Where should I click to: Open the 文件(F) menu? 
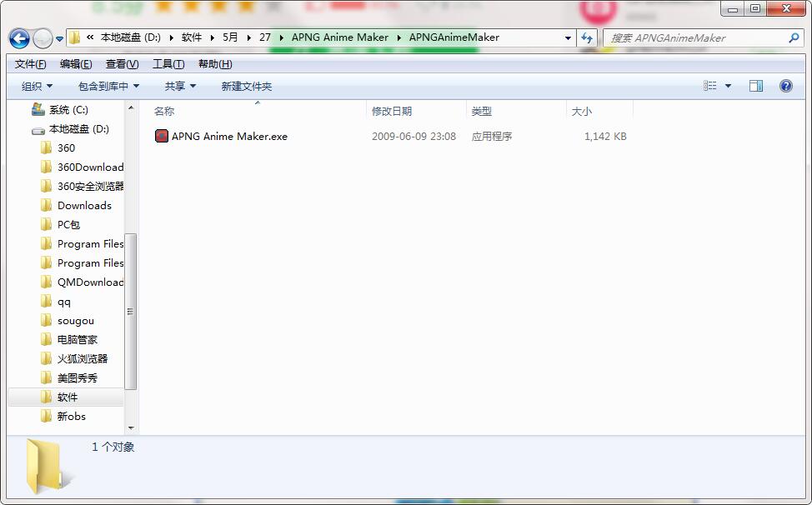[x=31, y=64]
